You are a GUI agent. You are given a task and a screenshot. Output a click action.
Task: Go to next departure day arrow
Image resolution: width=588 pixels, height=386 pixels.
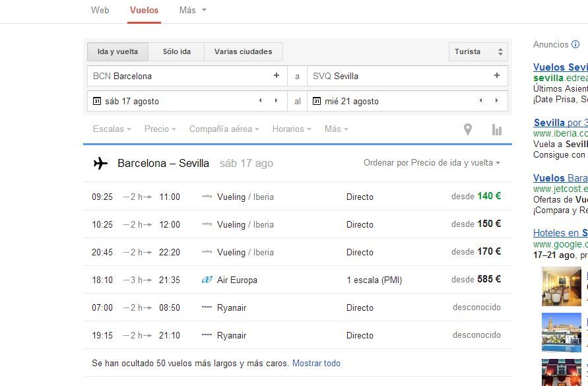coord(276,100)
